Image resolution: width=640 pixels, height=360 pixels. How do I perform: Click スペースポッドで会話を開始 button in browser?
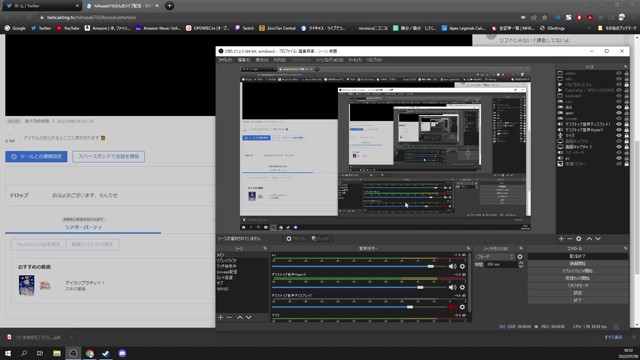[109, 156]
